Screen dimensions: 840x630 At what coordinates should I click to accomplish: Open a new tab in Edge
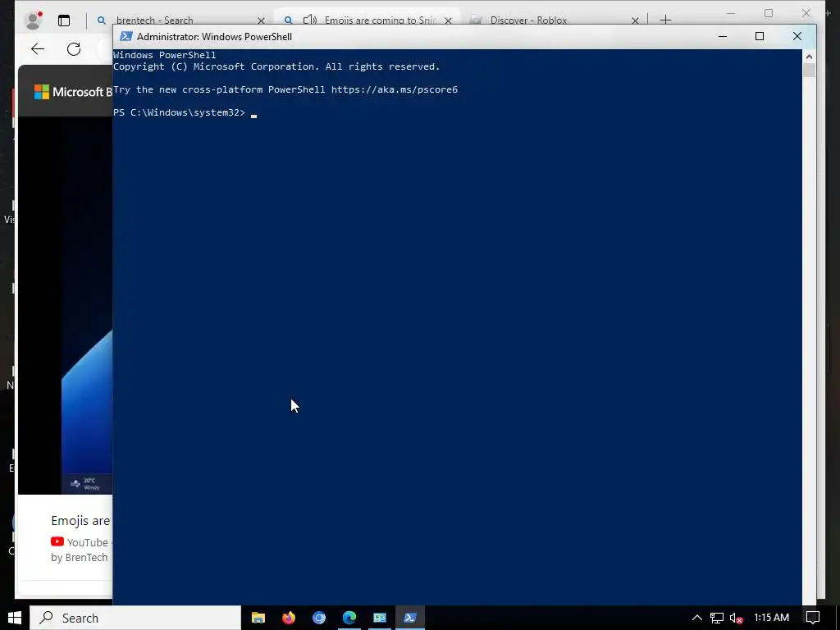[665, 20]
